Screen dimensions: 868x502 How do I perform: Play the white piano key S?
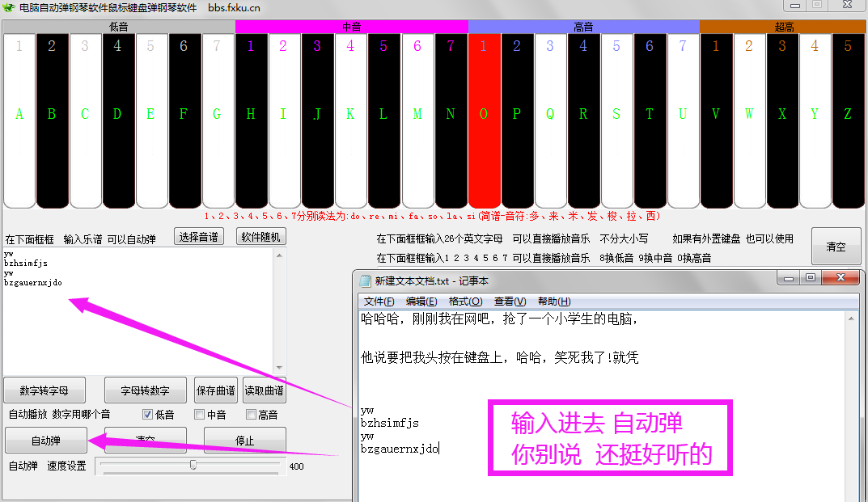point(616,120)
